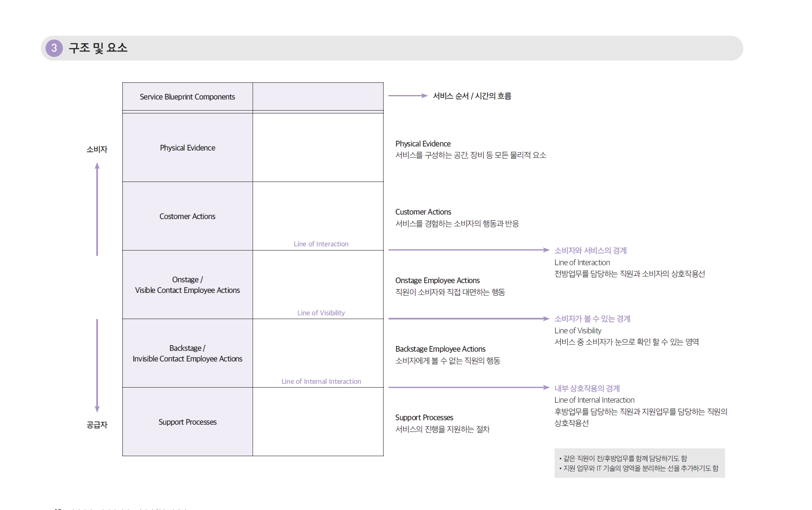Select the Support Processes table cell
Image resolution: width=812 pixels, height=510 pixels.
187,422
